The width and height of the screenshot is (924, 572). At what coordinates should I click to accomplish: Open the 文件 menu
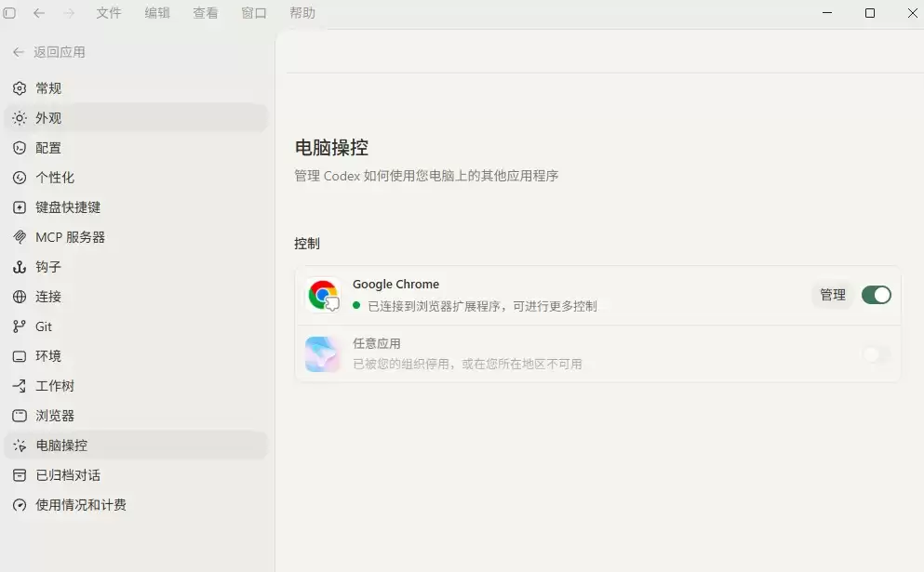click(109, 13)
